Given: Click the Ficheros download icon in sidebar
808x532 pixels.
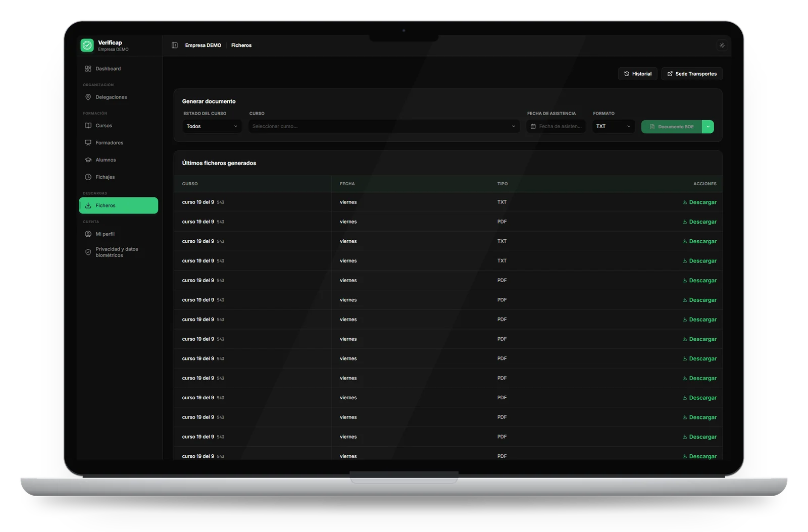Looking at the screenshot, I should [x=88, y=205].
